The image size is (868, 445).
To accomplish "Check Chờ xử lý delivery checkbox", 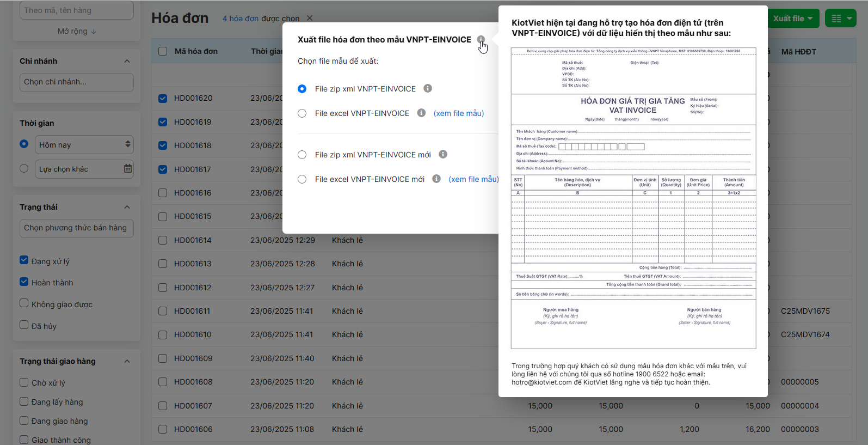I will click(24, 382).
